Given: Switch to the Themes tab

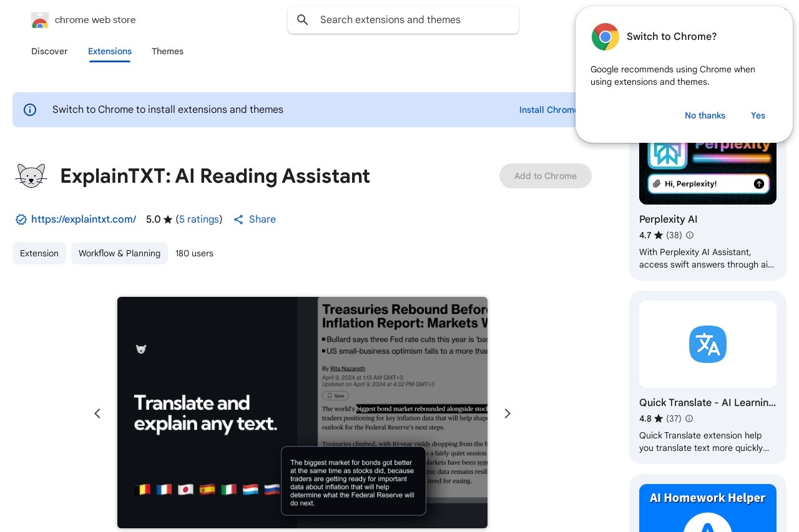Looking at the screenshot, I should 167,51.
